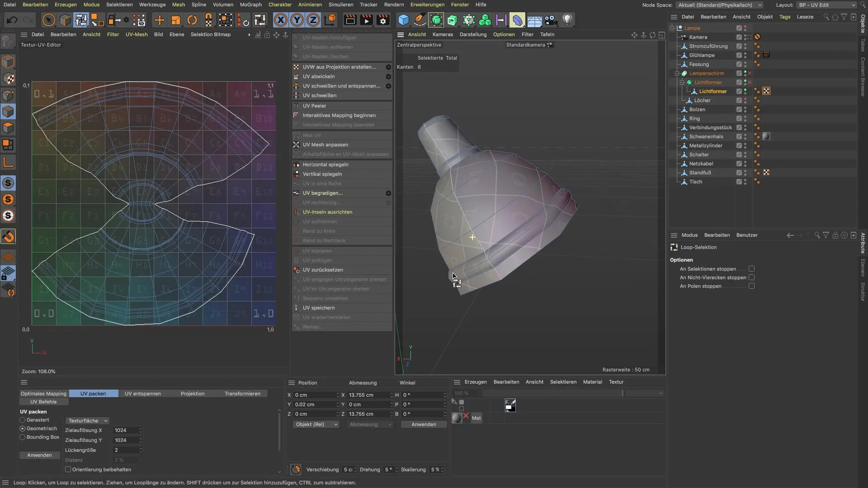868x488 pixels.
Task: Enable 'An Selektionen stoppen' checkbox
Action: tap(751, 269)
